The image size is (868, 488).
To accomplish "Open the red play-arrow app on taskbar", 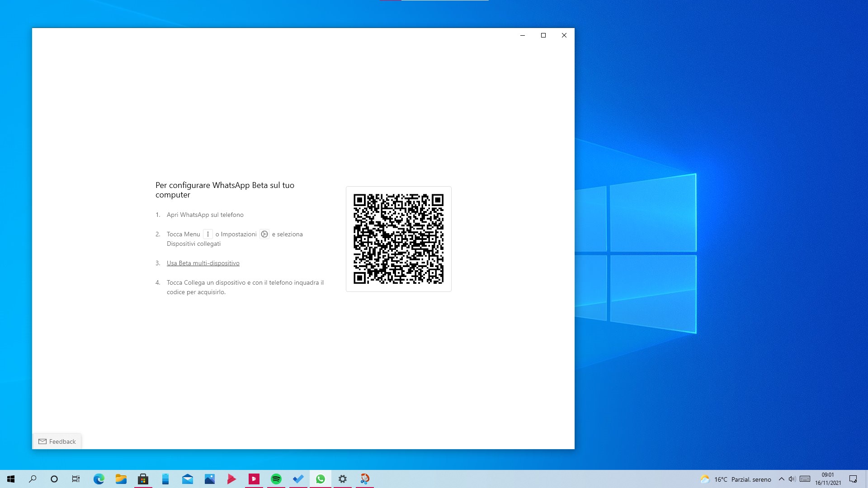I will point(231,479).
